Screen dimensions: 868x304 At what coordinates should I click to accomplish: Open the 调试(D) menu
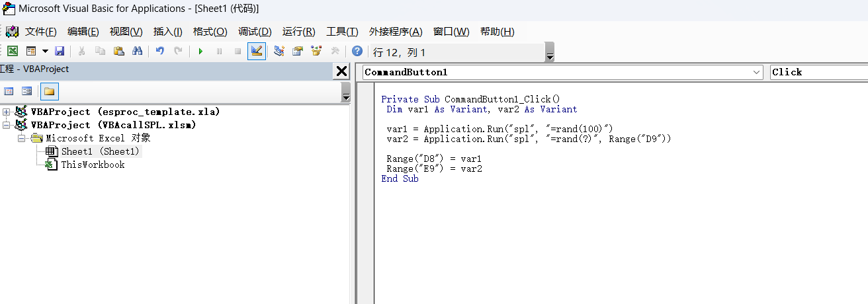(x=255, y=32)
